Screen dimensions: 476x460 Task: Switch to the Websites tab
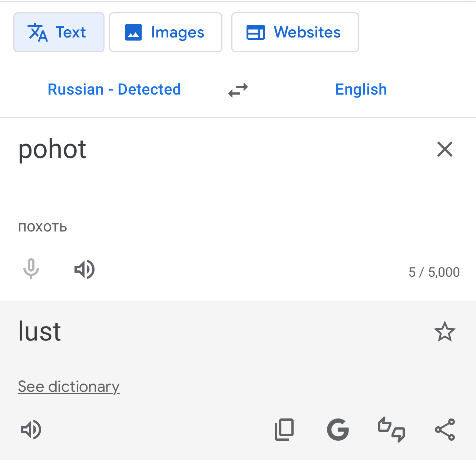point(295,33)
